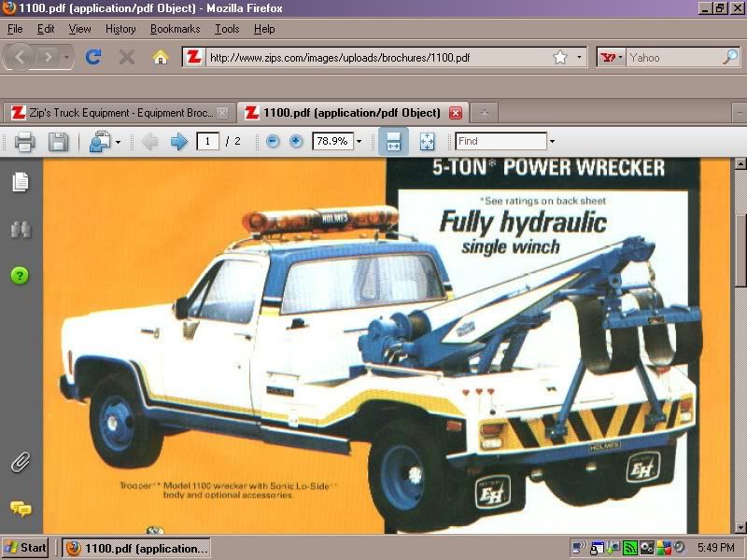This screenshot has width=747, height=560.
Task: Save a copy of the PDF
Action: pyautogui.click(x=58, y=142)
